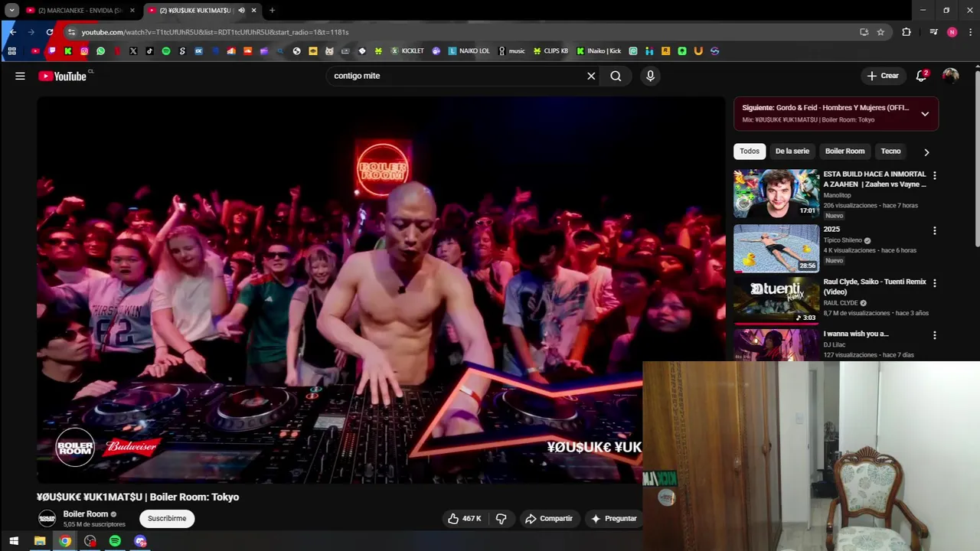
Task: Install app icon in the address bar
Action: pyautogui.click(x=864, y=32)
